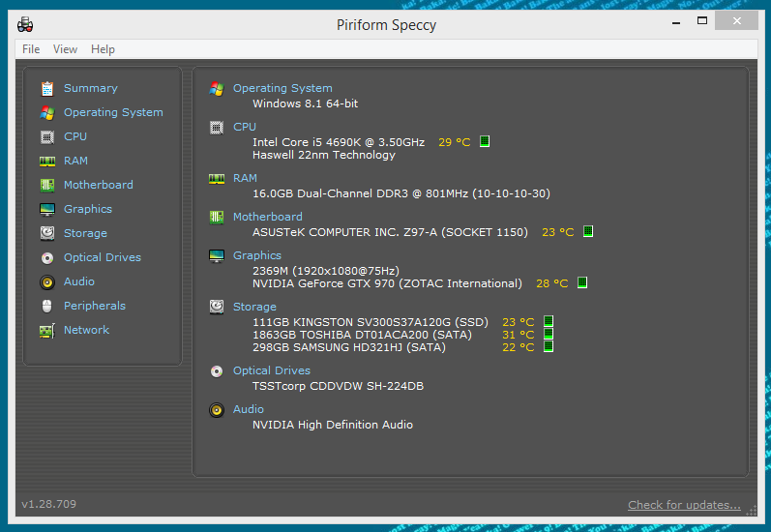Image resolution: width=771 pixels, height=532 pixels.
Task: Click the Operating System Windows flag sidebar icon
Action: [47, 112]
